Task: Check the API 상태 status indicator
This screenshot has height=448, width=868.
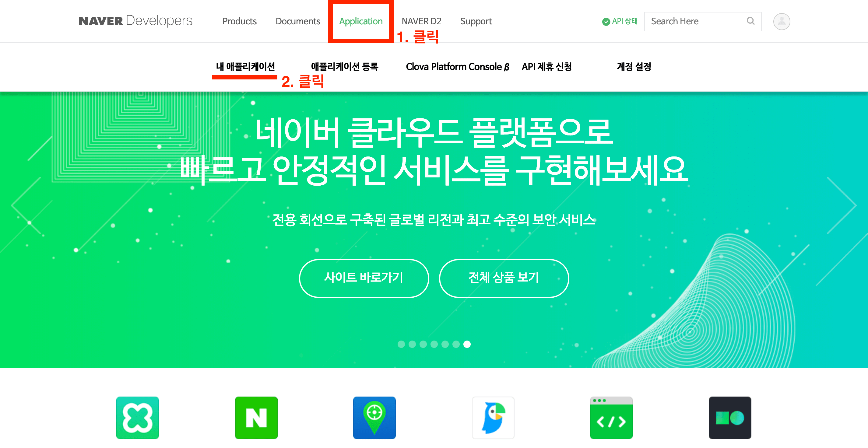Action: point(620,21)
